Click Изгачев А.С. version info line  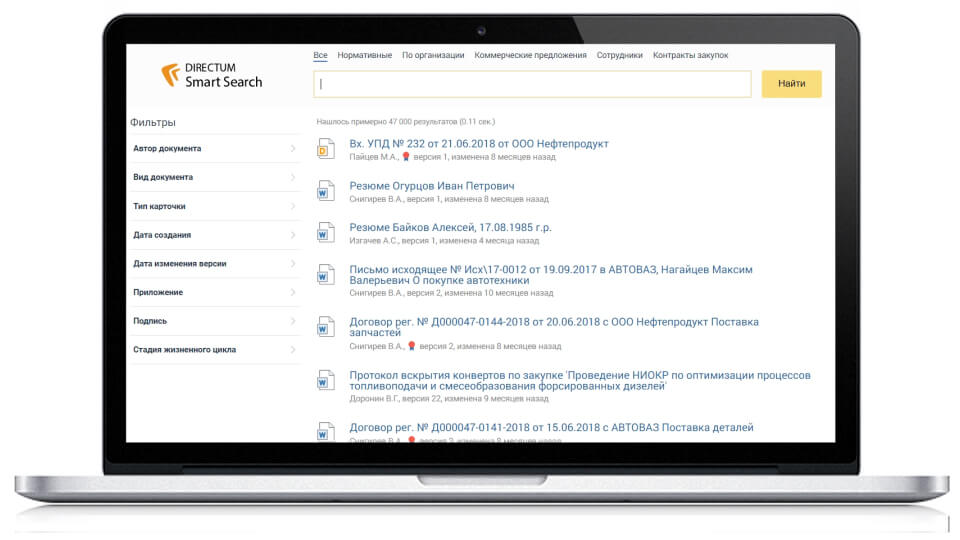click(444, 241)
